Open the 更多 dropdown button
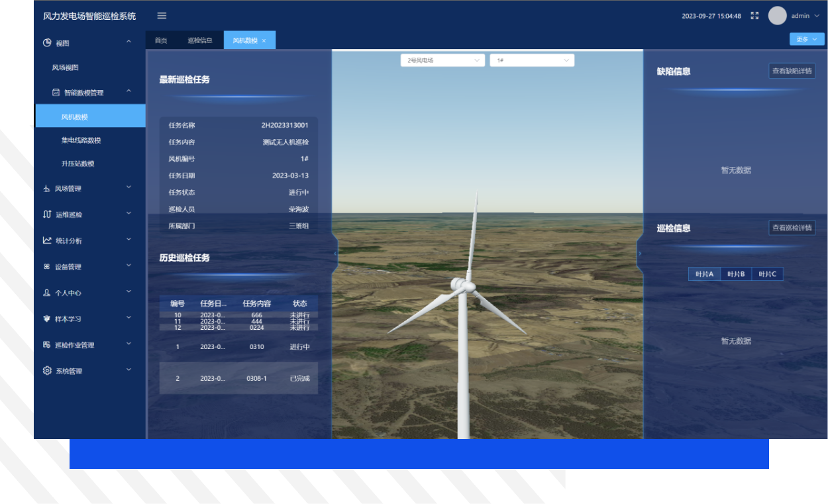 [807, 40]
